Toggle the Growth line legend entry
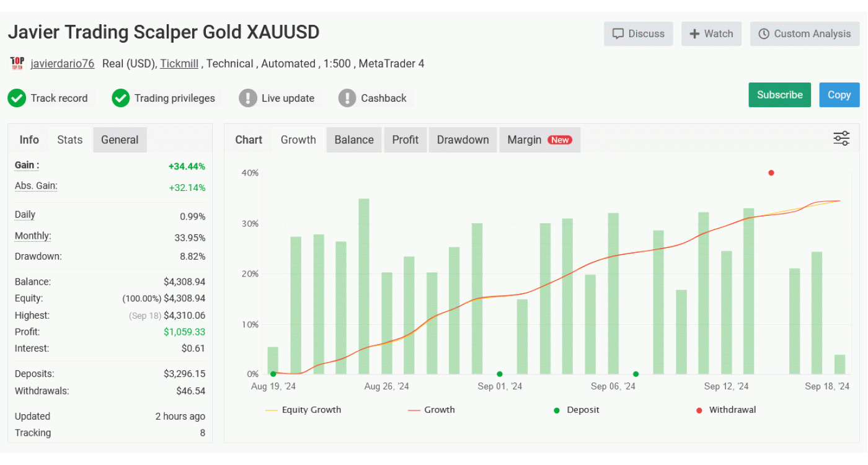Screen dimensions: 868x465 (x=432, y=410)
